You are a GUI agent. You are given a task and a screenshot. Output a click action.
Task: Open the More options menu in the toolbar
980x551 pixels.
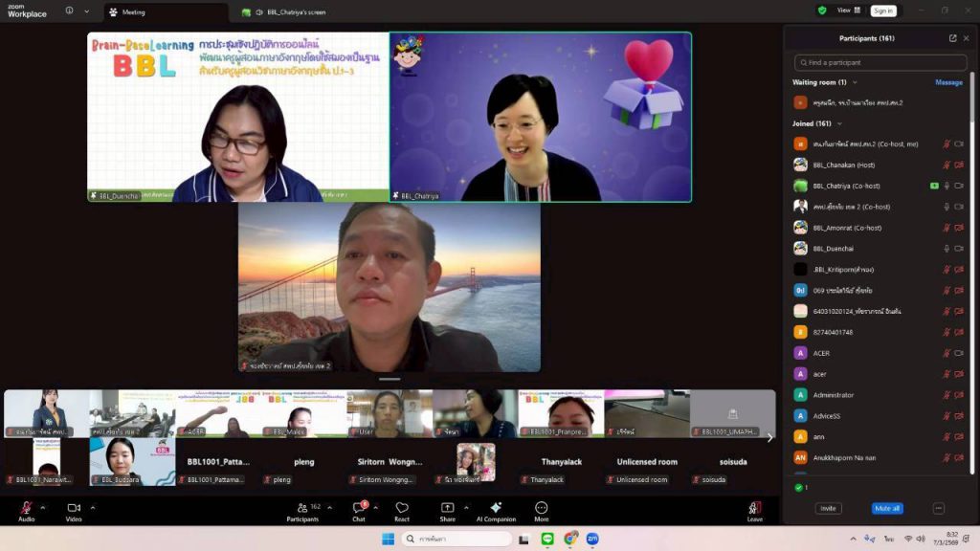[x=542, y=510]
